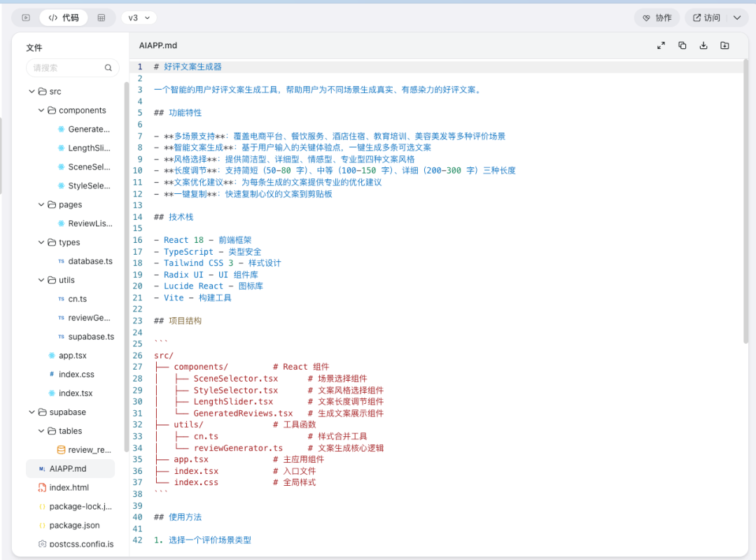Screen dimensions: 756x560
Task: Click the export-to-folder icon in editor header
Action: (x=724, y=45)
